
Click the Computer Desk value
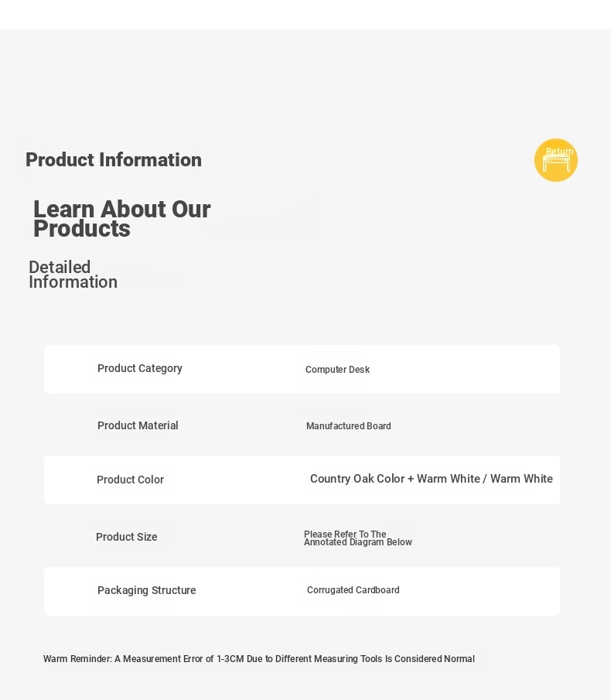pos(337,370)
